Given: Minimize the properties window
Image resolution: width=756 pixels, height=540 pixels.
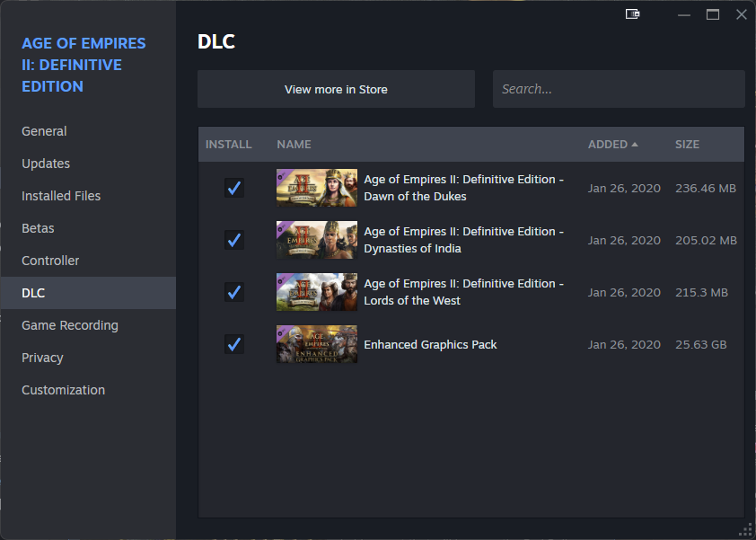Looking at the screenshot, I should [x=683, y=15].
